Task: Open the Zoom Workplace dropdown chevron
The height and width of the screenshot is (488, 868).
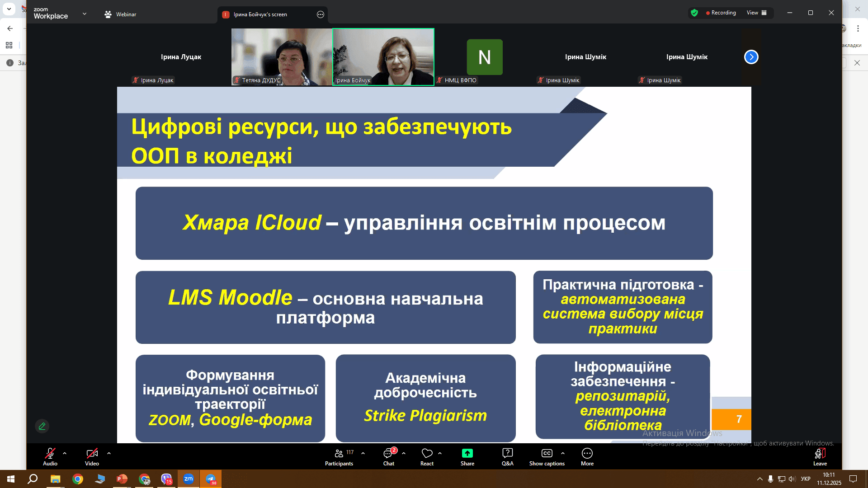Action: pos(85,14)
